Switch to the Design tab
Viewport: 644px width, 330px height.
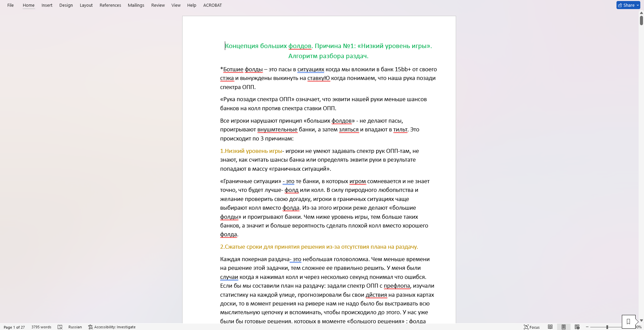tap(66, 5)
